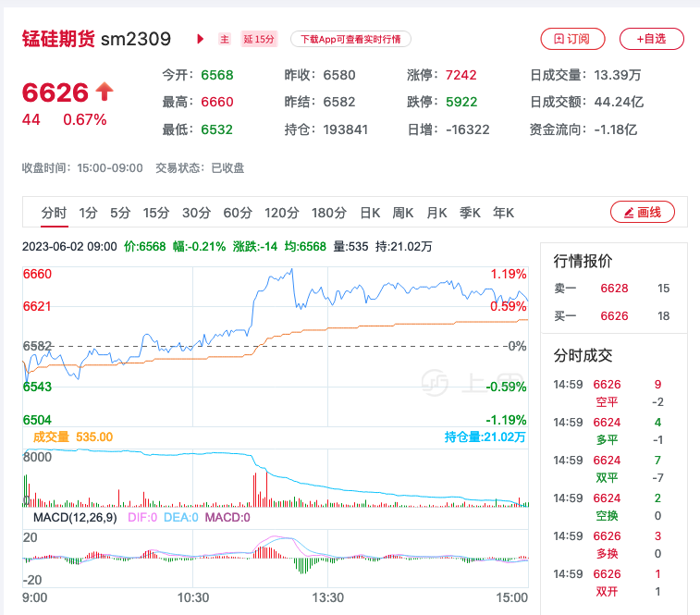700x615 pixels.
Task: Switch to the 30分 chart tab
Action: point(196,213)
